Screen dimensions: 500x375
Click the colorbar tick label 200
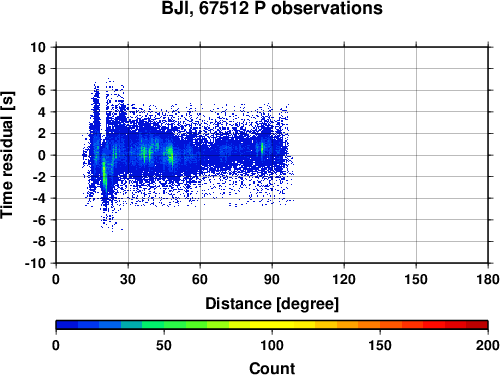click(x=488, y=345)
